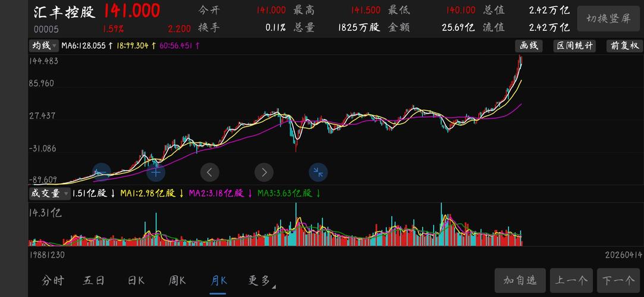The height and width of the screenshot is (297, 644).
Task: Tap the 最低 value 140.100
Action: [x=461, y=10]
